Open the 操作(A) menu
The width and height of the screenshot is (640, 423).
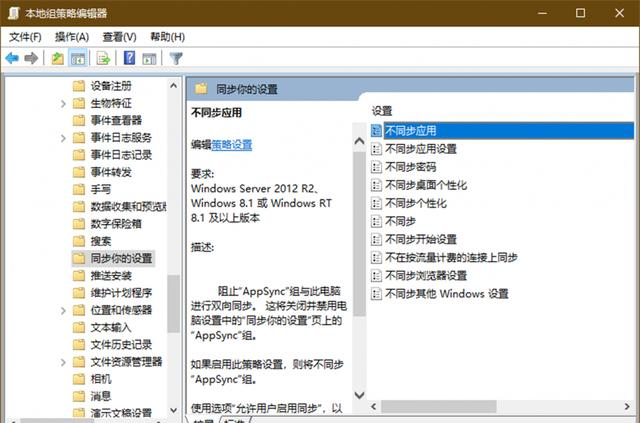coord(72,37)
